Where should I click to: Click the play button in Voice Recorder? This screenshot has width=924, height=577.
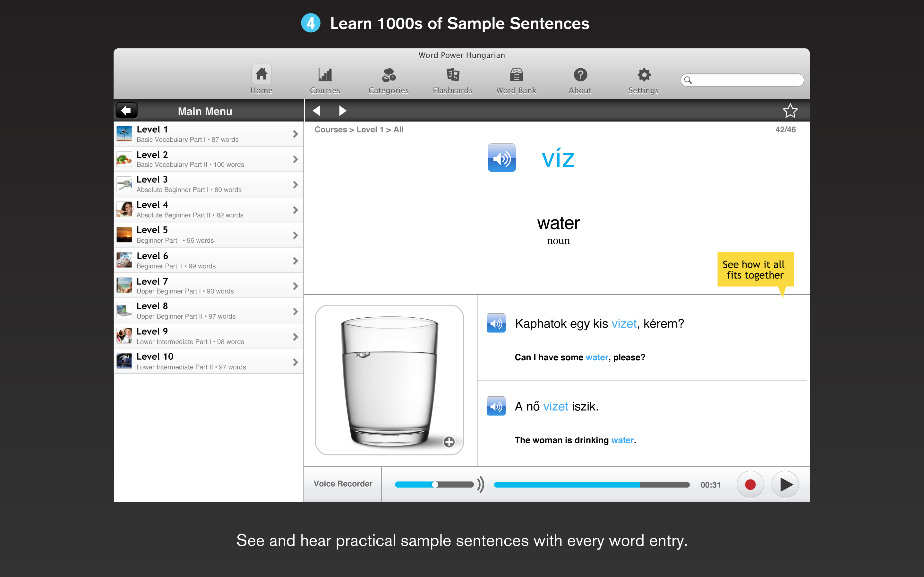pyautogui.click(x=784, y=484)
